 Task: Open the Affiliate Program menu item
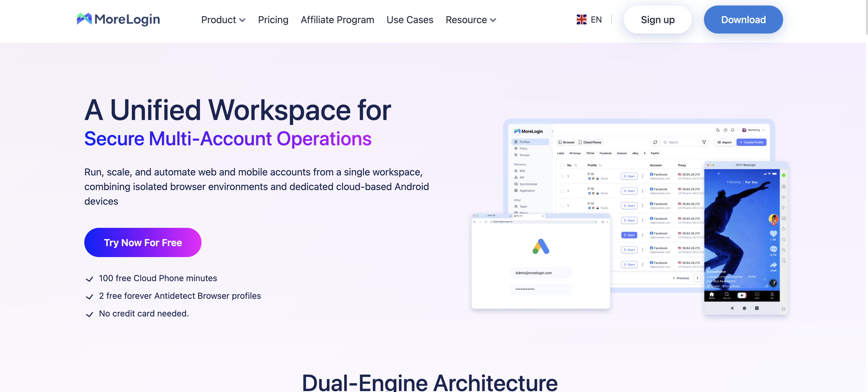[337, 19]
